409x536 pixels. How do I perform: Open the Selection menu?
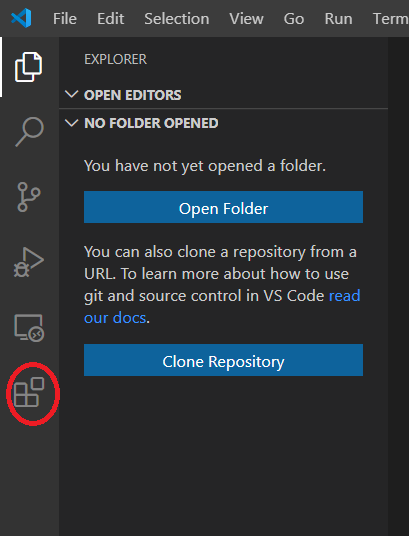click(x=176, y=18)
